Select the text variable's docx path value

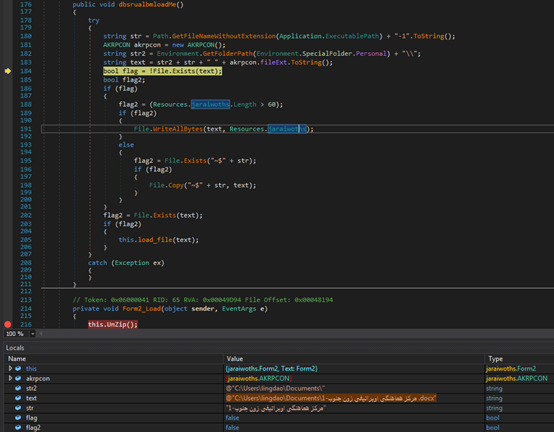click(331, 398)
